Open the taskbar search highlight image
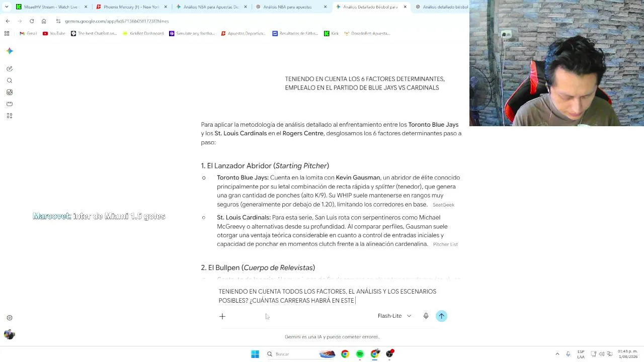 tap(328, 354)
